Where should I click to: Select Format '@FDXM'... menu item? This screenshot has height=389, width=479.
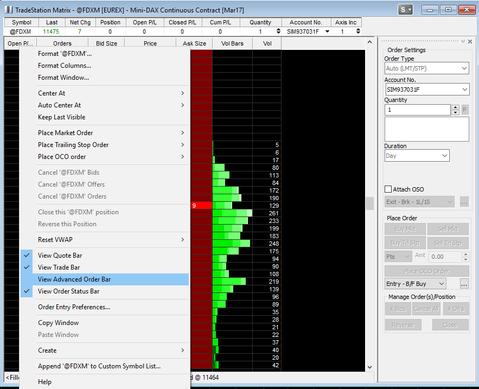tap(104, 53)
